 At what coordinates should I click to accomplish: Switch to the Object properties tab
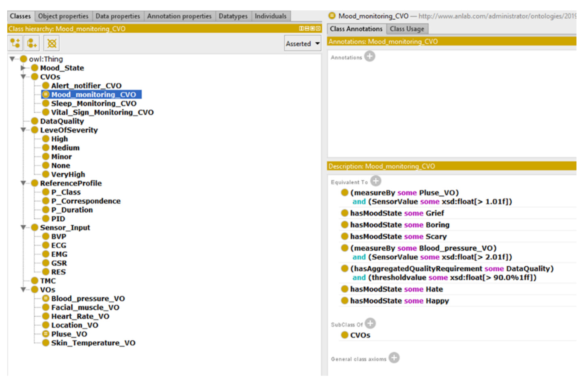tap(63, 16)
